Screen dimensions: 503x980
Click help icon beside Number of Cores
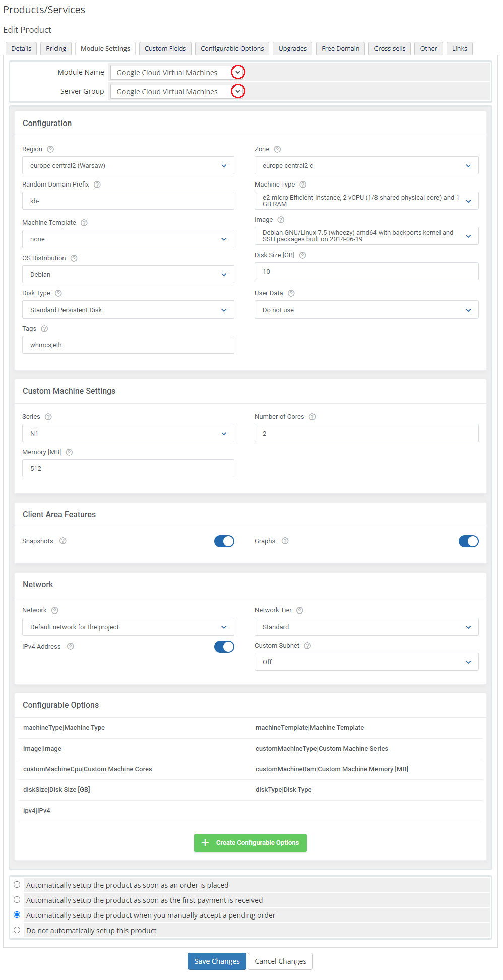(312, 417)
